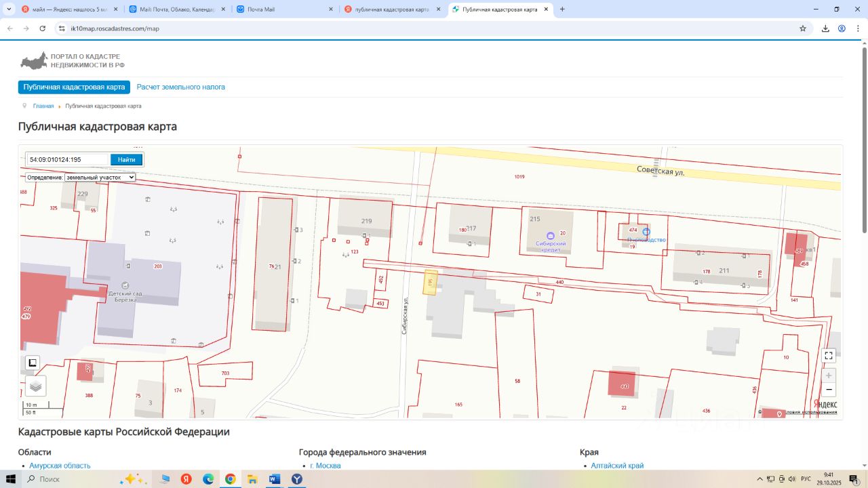Viewport: 868px width, 488px height.
Task: Zoom out the map with minus button
Action: point(829,390)
